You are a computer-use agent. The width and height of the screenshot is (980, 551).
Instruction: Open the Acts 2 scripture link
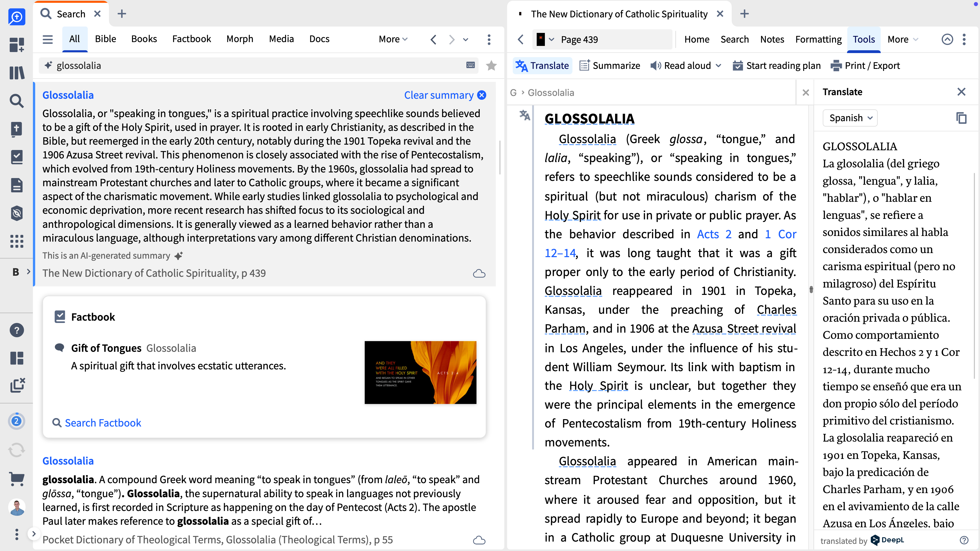[714, 234]
